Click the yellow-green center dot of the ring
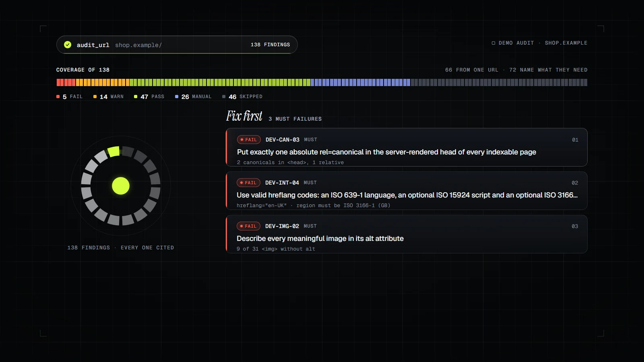The width and height of the screenshot is (644, 362). click(121, 186)
